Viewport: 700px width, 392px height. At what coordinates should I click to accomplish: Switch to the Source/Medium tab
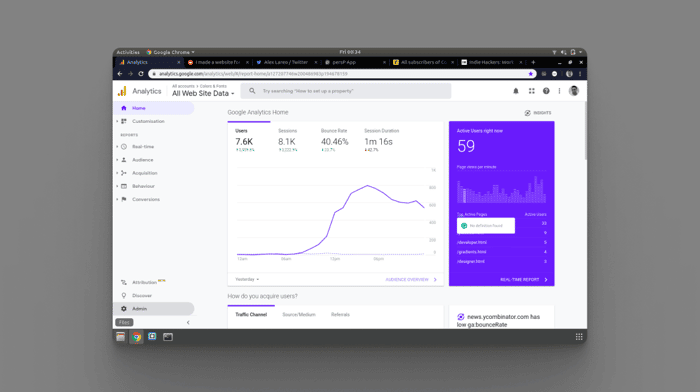[299, 315]
